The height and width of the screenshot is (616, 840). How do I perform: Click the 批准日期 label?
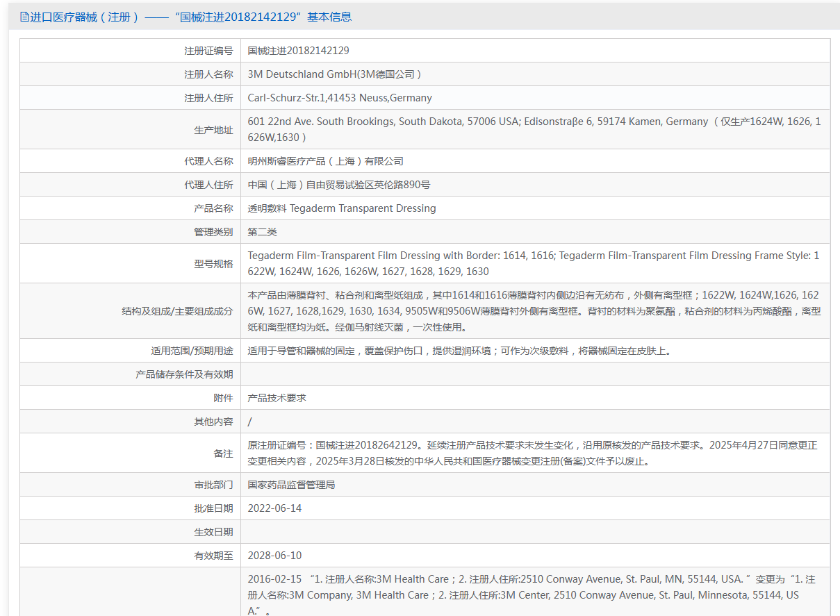click(x=213, y=508)
